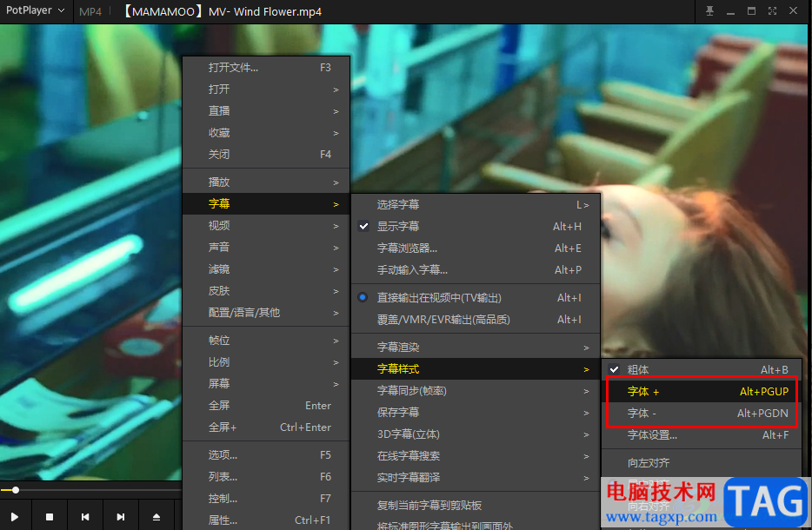Click the MP4 format label
Image resolution: width=812 pixels, height=530 pixels.
click(90, 11)
